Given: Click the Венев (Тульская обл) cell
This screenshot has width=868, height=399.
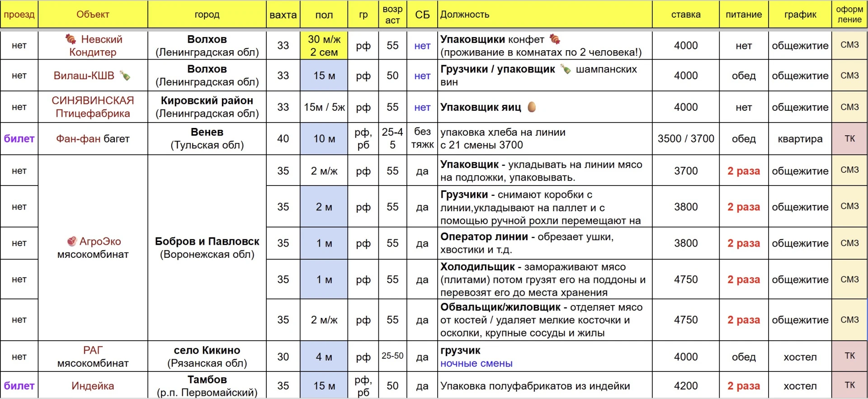Looking at the screenshot, I should tap(207, 139).
